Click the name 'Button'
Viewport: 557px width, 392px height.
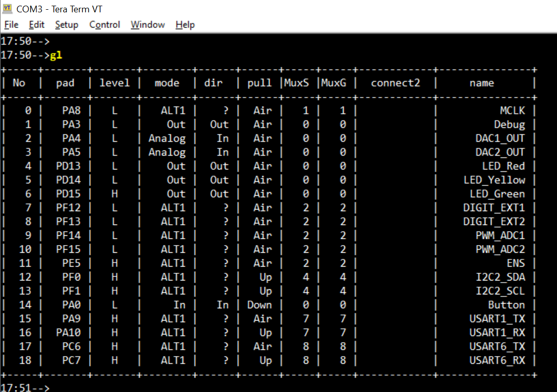pyautogui.click(x=506, y=305)
